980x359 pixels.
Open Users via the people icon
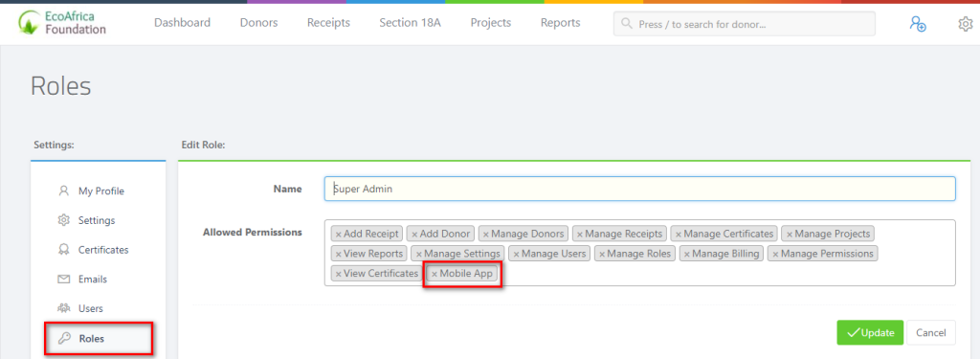(x=63, y=308)
